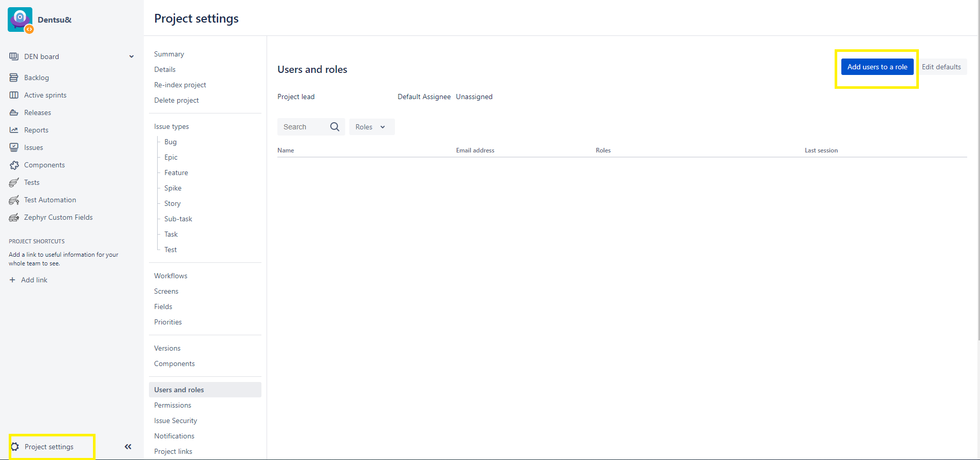Click the Reports chart icon

pos(14,130)
